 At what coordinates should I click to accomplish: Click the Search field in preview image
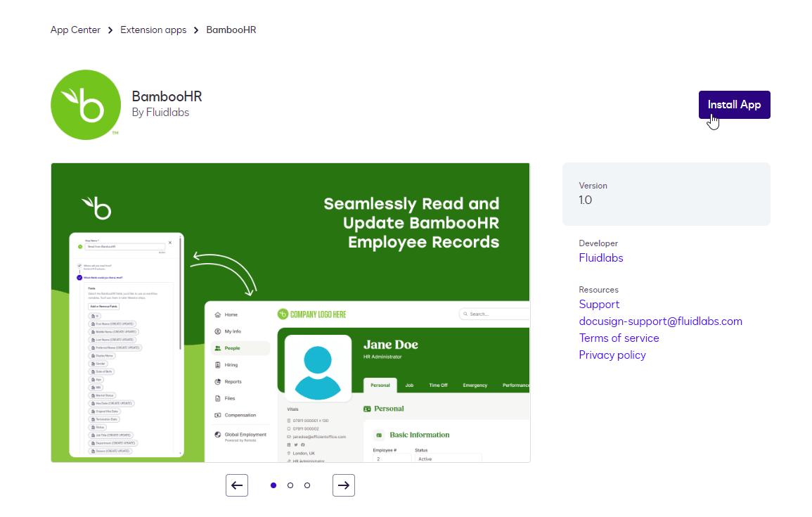pos(496,314)
